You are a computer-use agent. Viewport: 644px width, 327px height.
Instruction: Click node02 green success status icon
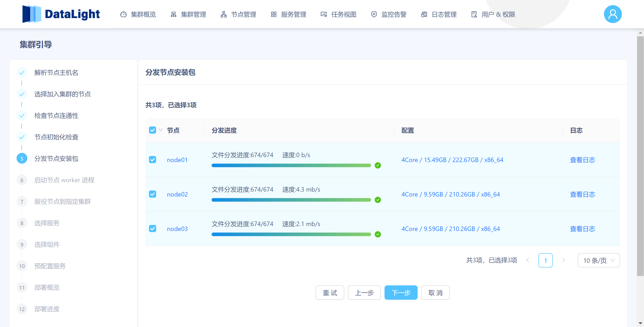click(378, 200)
